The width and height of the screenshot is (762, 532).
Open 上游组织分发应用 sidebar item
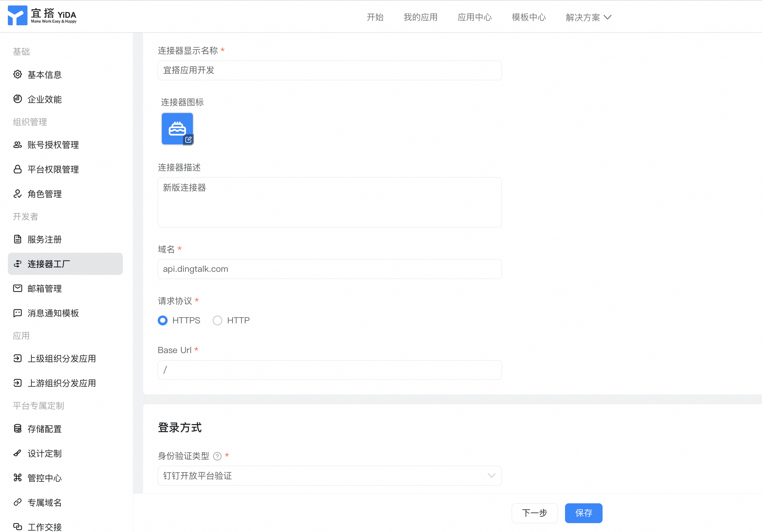[65, 383]
